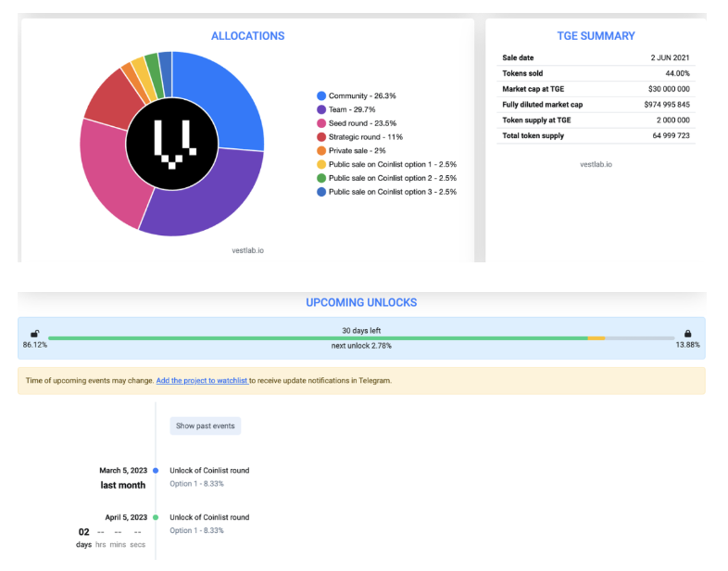Click the Team legend purple dot
The width and height of the screenshot is (728, 571).
coord(321,109)
